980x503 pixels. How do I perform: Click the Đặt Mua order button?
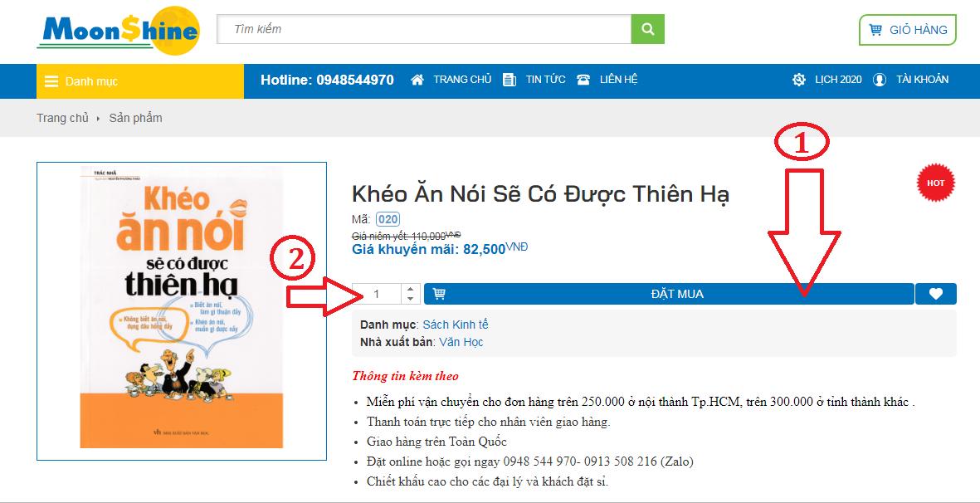click(x=669, y=294)
